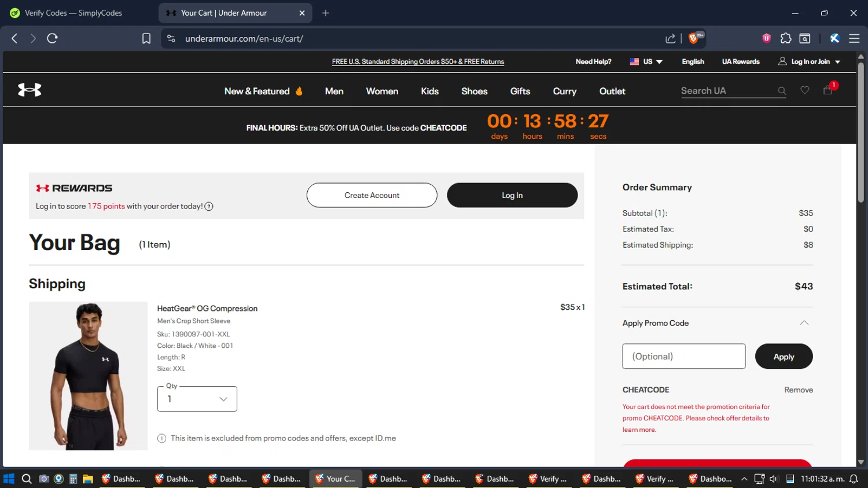
Task: Click the Apply promo button
Action: [x=784, y=357]
